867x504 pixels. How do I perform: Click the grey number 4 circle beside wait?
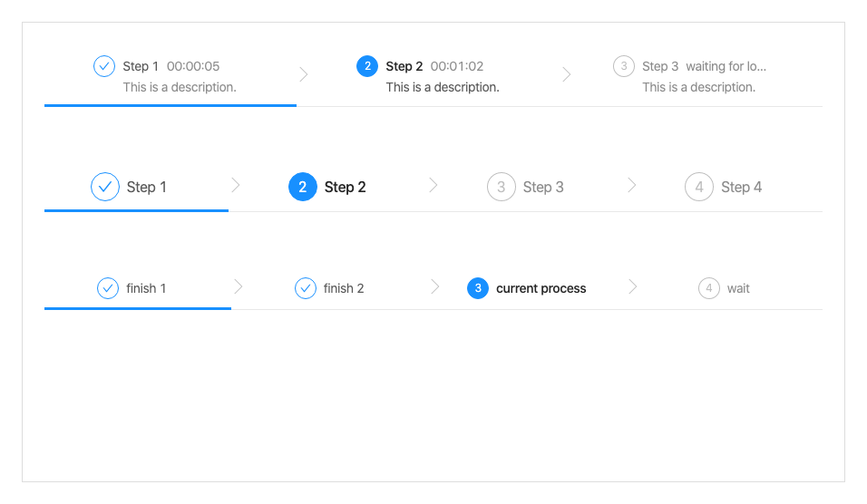tap(709, 288)
